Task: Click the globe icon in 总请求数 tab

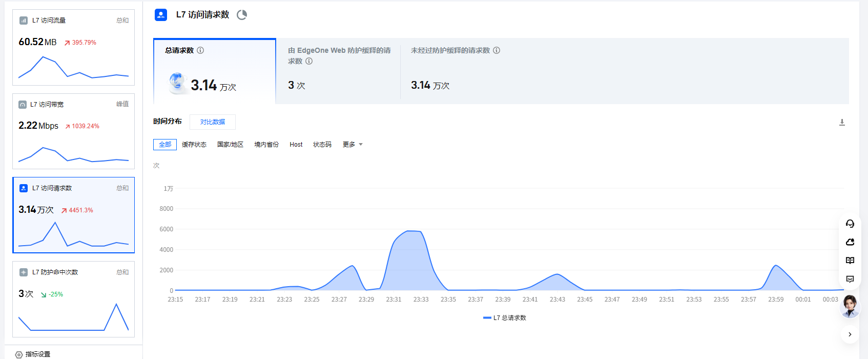Action: pyautogui.click(x=177, y=83)
